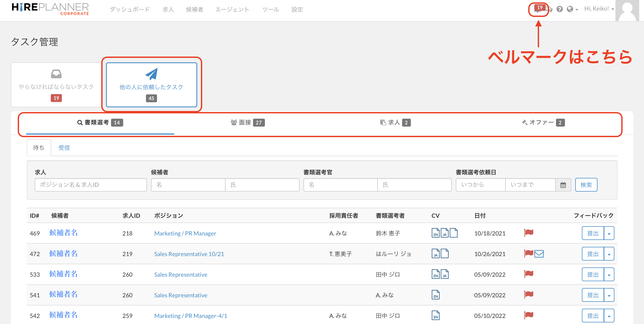
Task: Open submit dropdown arrow for row 541
Action: [x=609, y=295]
